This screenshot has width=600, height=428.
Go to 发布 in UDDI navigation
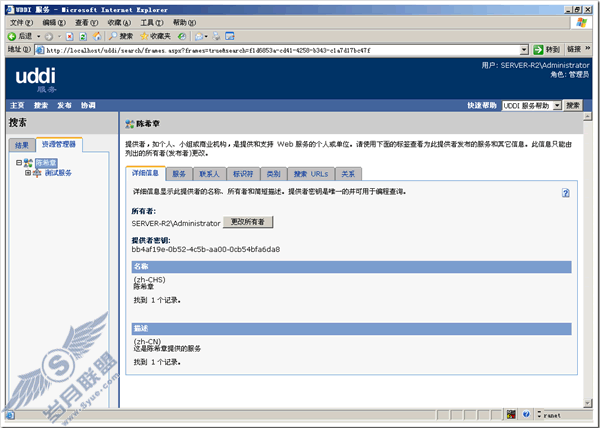click(x=64, y=106)
